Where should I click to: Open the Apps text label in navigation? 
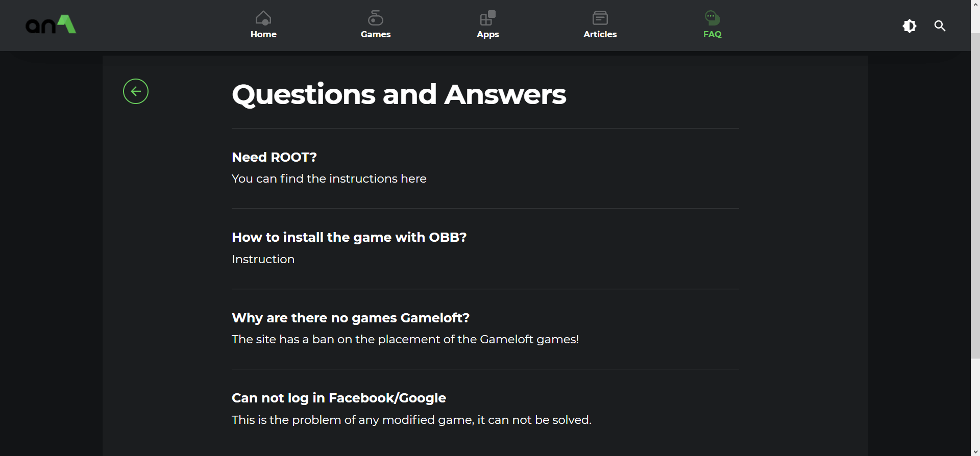click(x=488, y=34)
